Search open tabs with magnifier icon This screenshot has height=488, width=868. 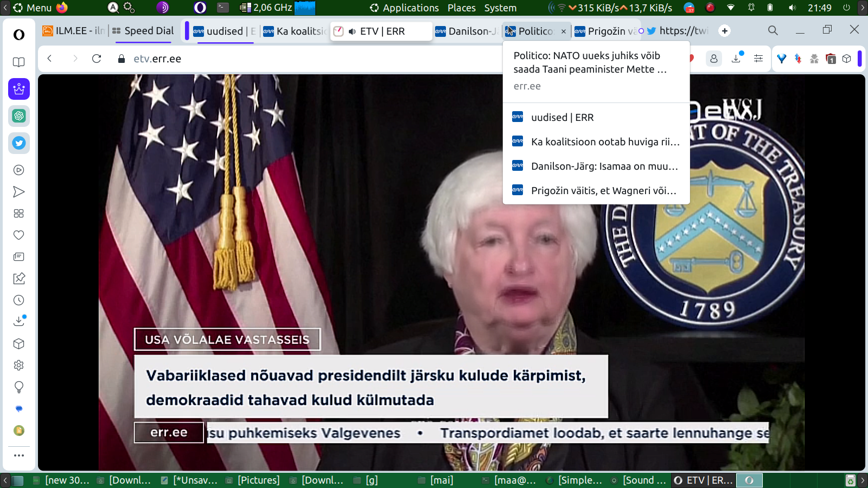coord(773,30)
